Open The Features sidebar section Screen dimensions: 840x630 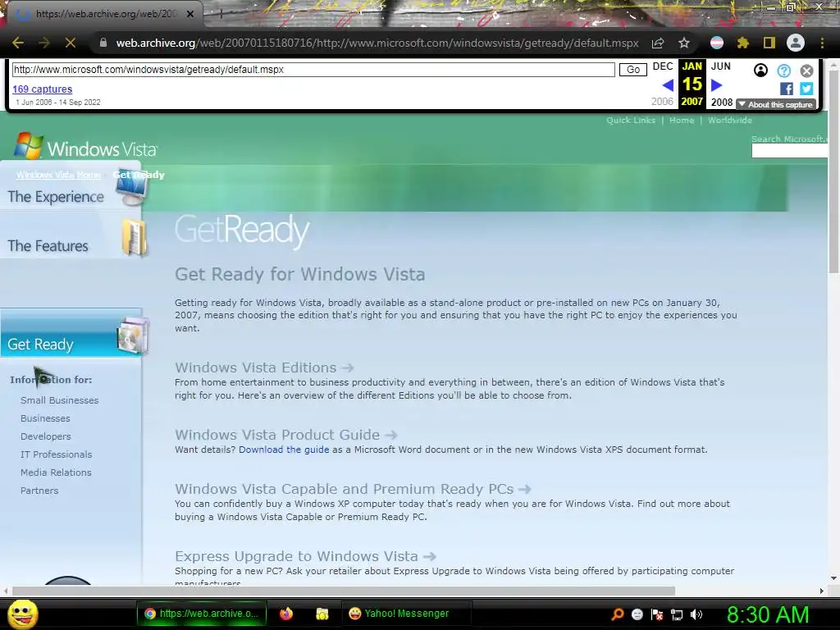(48, 246)
